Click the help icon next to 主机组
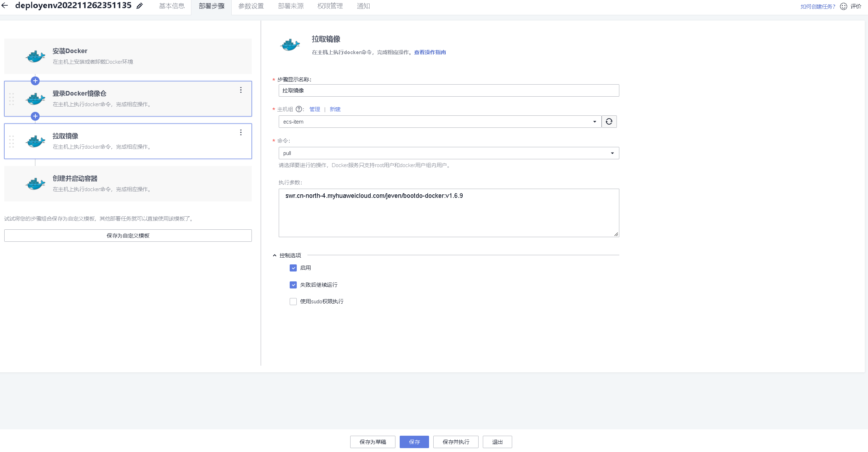Screen dimensions: 868x452 299,109
